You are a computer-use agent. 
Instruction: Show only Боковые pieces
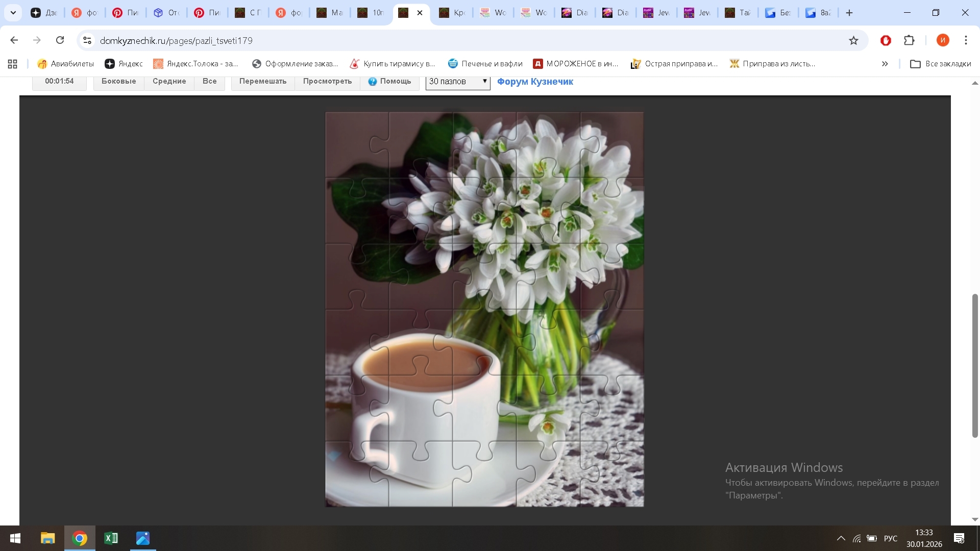click(x=118, y=82)
